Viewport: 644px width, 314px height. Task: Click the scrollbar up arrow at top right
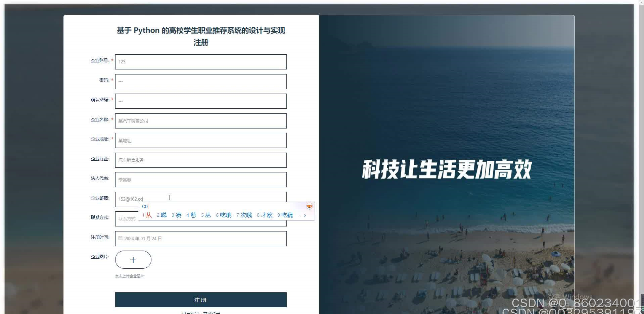[641, 3]
